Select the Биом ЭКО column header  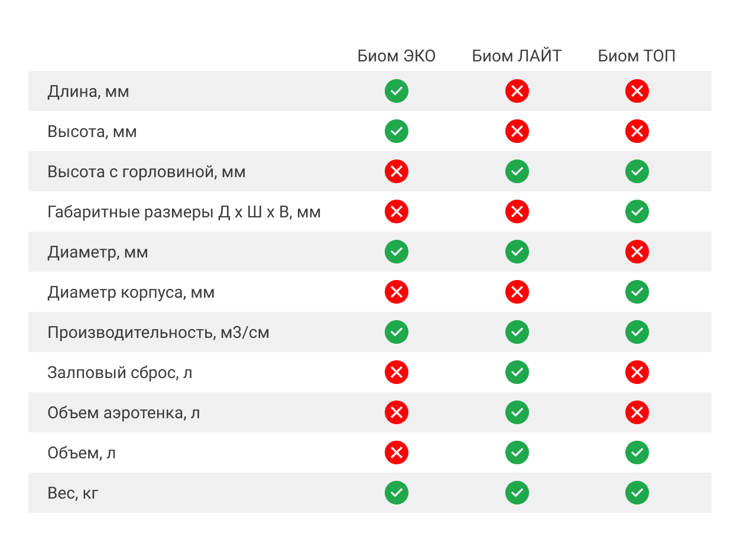point(397,56)
